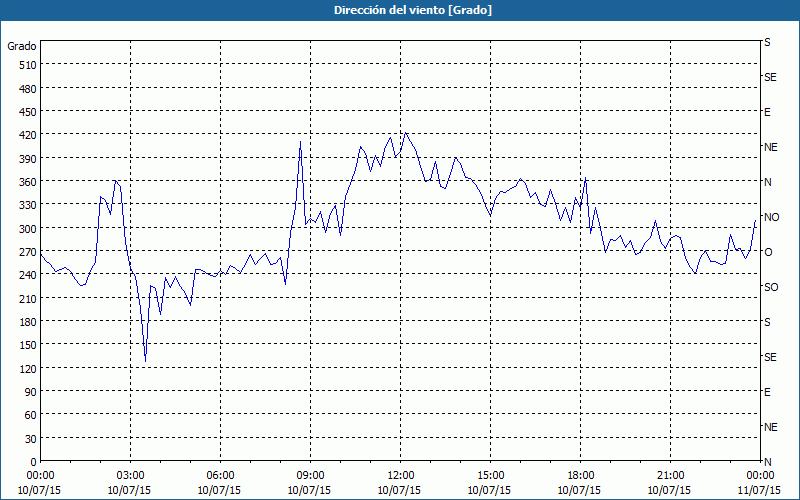Image resolution: width=800 pixels, height=500 pixels.
Task: Select the '09:00' time axis label
Action: click(x=310, y=476)
